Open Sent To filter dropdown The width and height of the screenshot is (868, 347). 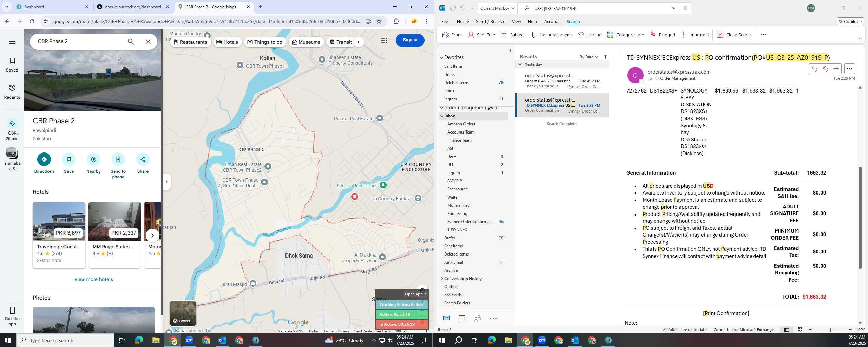coord(481,35)
